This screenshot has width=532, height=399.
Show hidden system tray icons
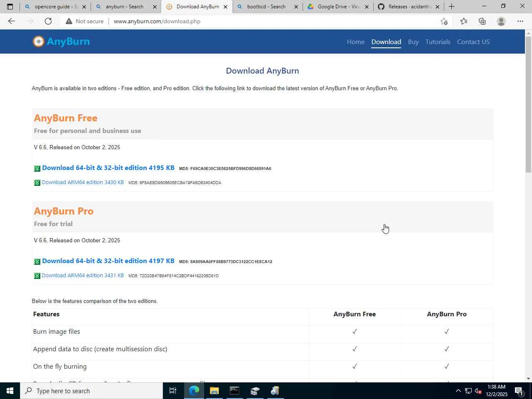point(458,391)
